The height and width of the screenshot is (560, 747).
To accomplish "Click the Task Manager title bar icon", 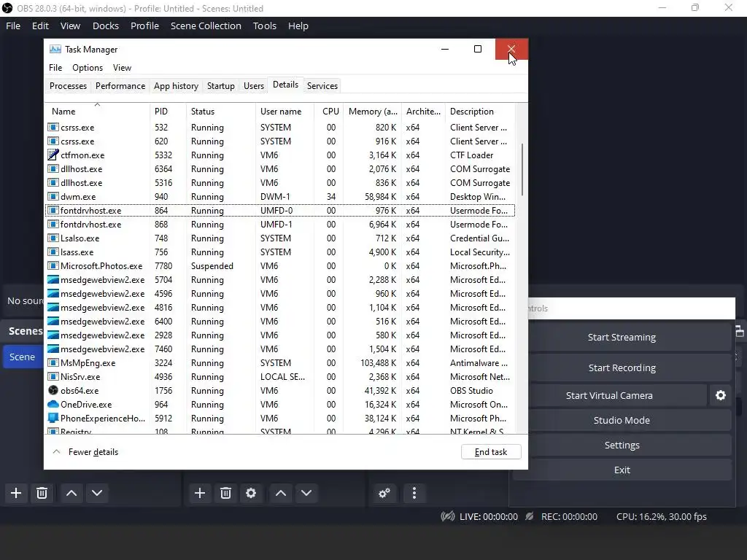I will pos(55,49).
